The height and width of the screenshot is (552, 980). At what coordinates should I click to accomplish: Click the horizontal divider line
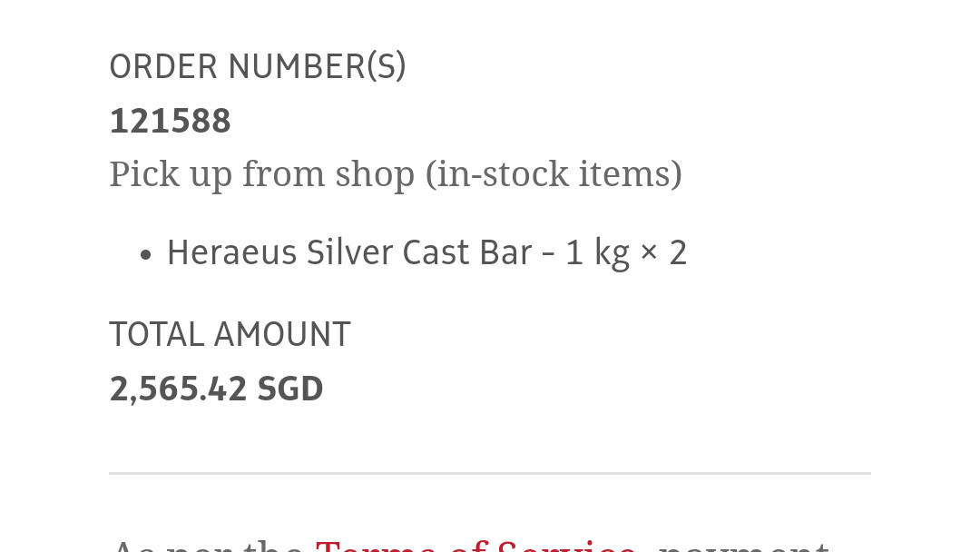point(490,473)
